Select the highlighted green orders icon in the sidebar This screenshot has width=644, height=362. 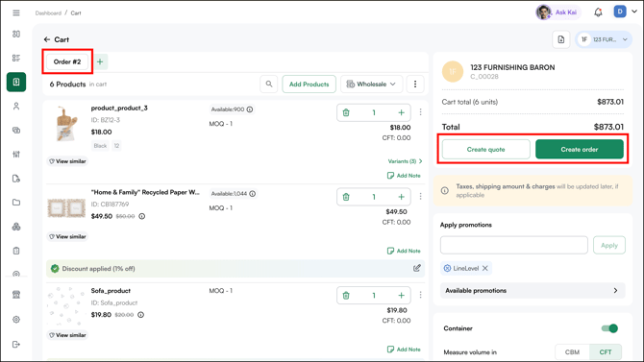16,82
